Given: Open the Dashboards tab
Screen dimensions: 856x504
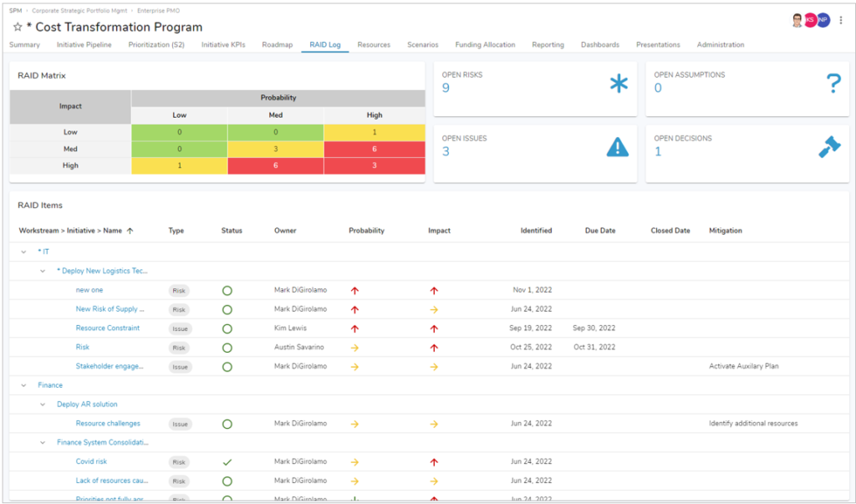Looking at the screenshot, I should tap(600, 44).
